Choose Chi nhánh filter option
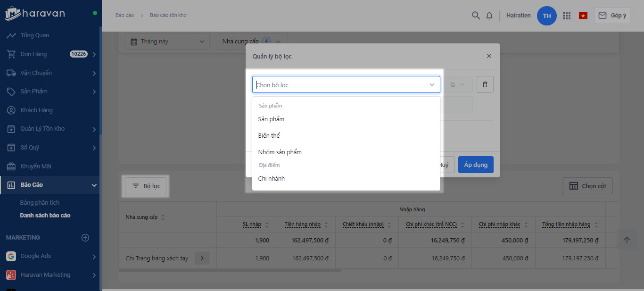The image size is (644, 291). [272, 179]
